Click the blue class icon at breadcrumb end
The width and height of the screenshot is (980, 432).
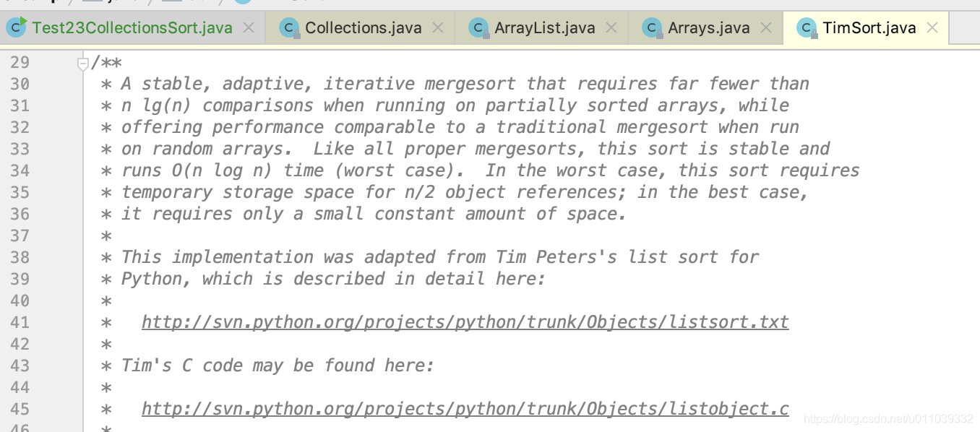(241, 2)
